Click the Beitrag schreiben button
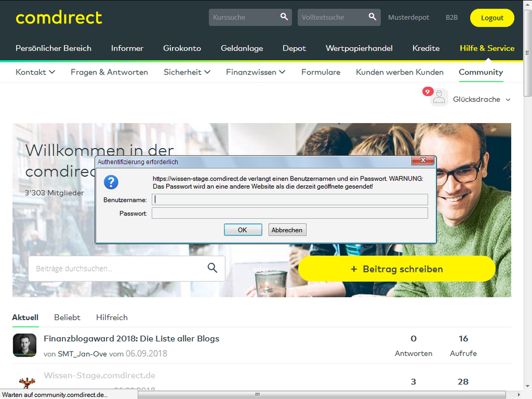The width and height of the screenshot is (532, 399). point(396,269)
